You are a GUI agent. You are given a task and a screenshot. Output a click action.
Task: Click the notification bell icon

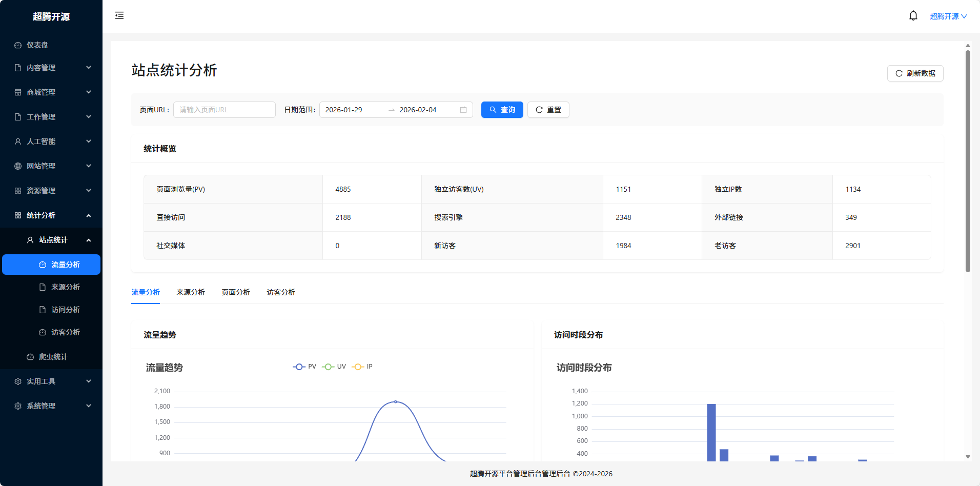[912, 15]
